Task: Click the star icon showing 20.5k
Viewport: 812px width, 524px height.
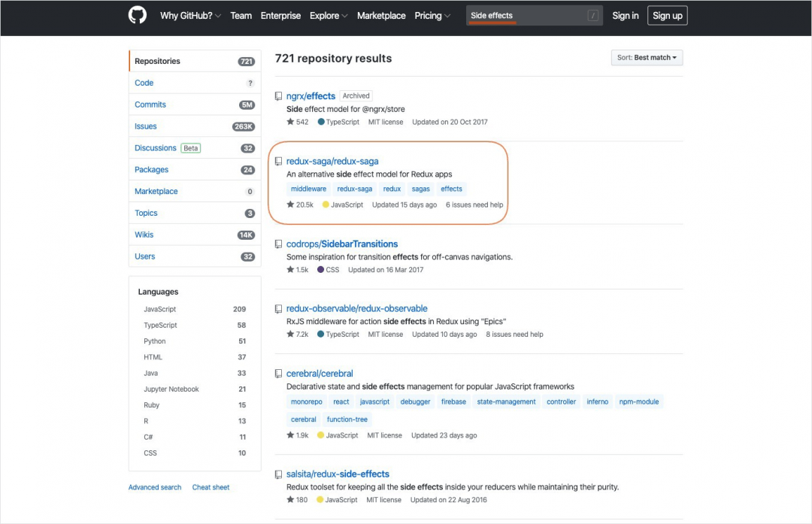Action: (290, 204)
